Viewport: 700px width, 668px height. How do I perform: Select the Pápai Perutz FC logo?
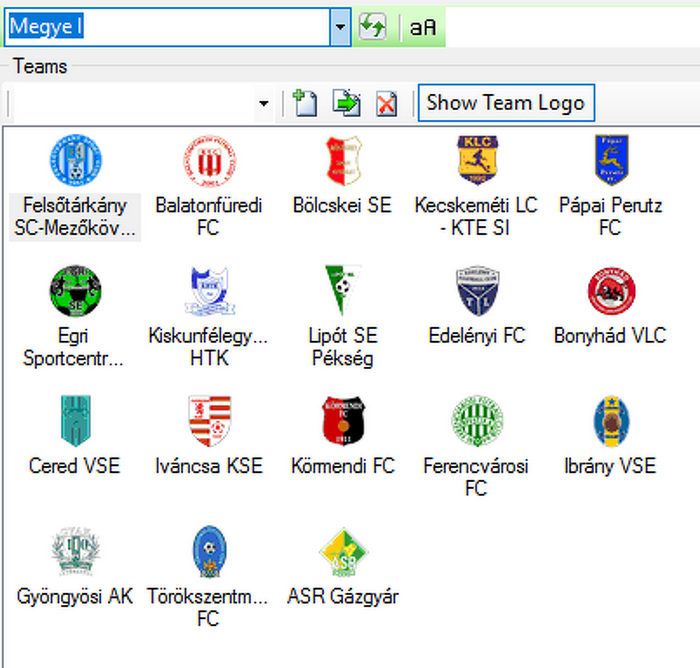[x=612, y=160]
